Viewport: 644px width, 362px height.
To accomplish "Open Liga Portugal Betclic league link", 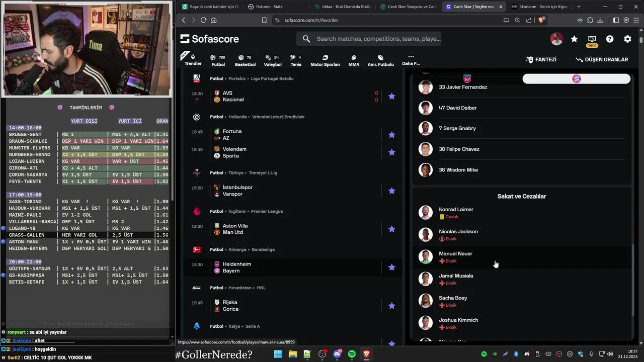I will (x=272, y=78).
